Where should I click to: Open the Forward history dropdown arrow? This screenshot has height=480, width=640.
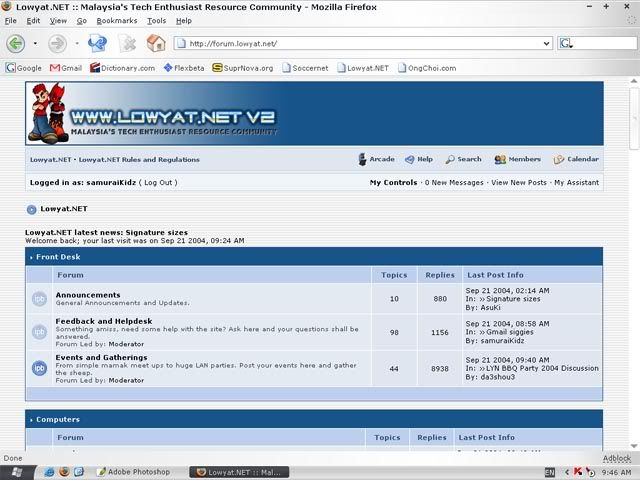pos(77,43)
